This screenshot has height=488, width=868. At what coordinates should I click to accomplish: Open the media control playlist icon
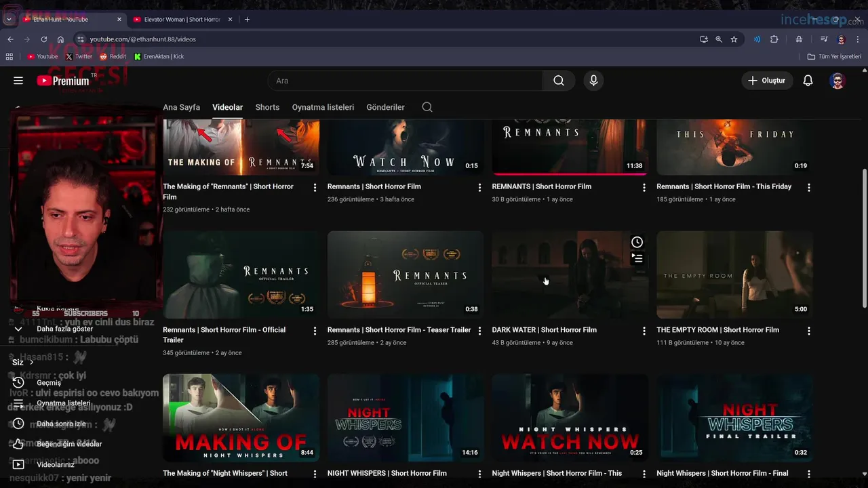[824, 39]
